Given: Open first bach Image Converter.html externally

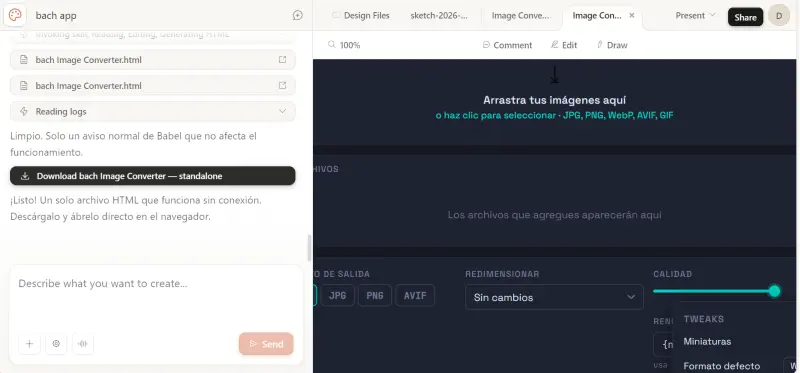Looking at the screenshot, I should pos(282,60).
